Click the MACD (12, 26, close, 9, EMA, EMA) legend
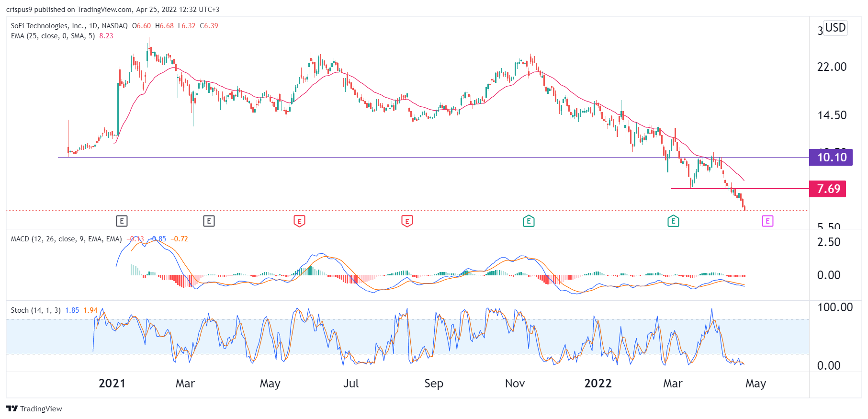The width and height of the screenshot is (868, 419). click(x=66, y=239)
